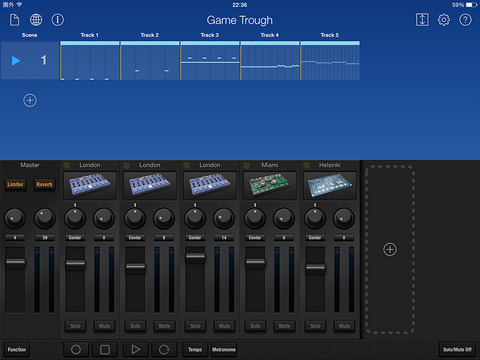Click the Master knob above value 4

click(x=15, y=218)
